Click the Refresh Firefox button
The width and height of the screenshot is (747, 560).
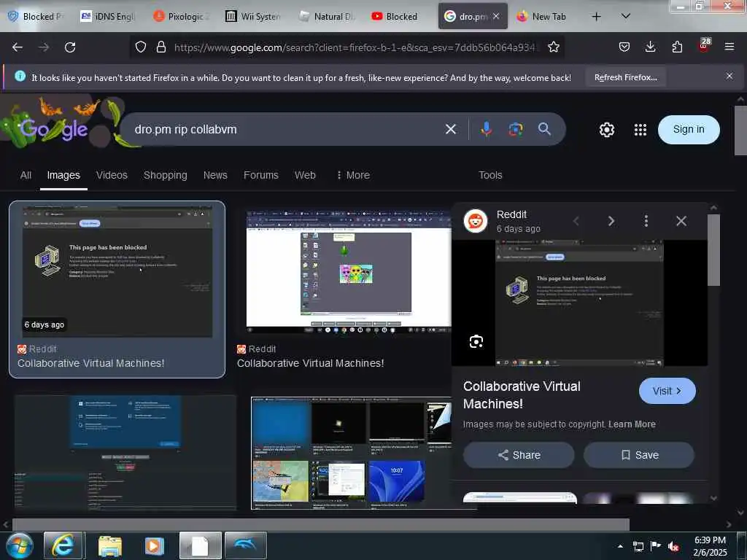point(625,77)
